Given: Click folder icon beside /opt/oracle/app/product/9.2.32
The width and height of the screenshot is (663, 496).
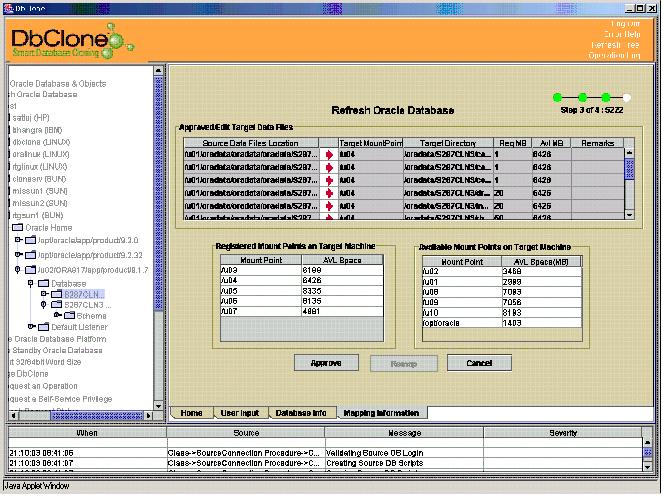Looking at the screenshot, I should 30,255.
